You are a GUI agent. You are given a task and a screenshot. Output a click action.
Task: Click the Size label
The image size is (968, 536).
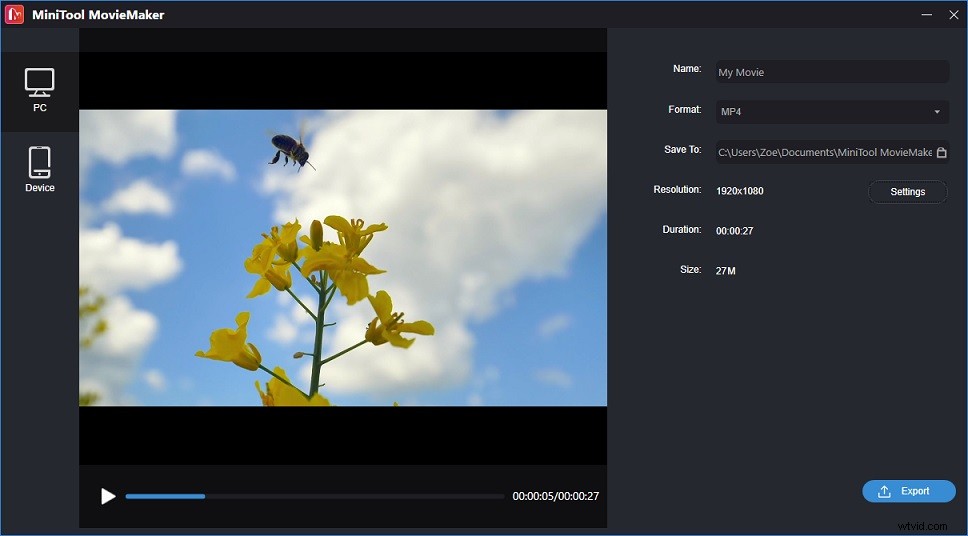point(690,269)
